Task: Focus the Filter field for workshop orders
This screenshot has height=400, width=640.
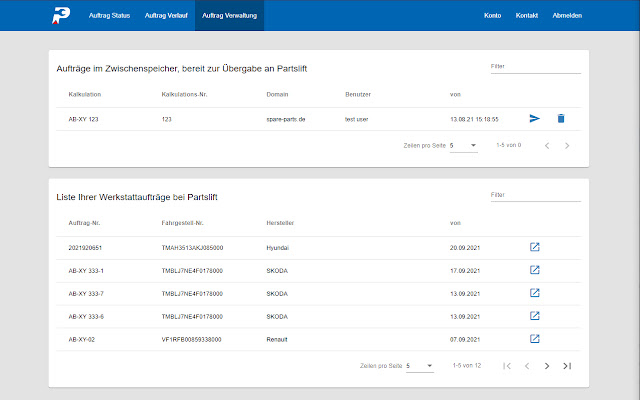Action: click(x=534, y=195)
